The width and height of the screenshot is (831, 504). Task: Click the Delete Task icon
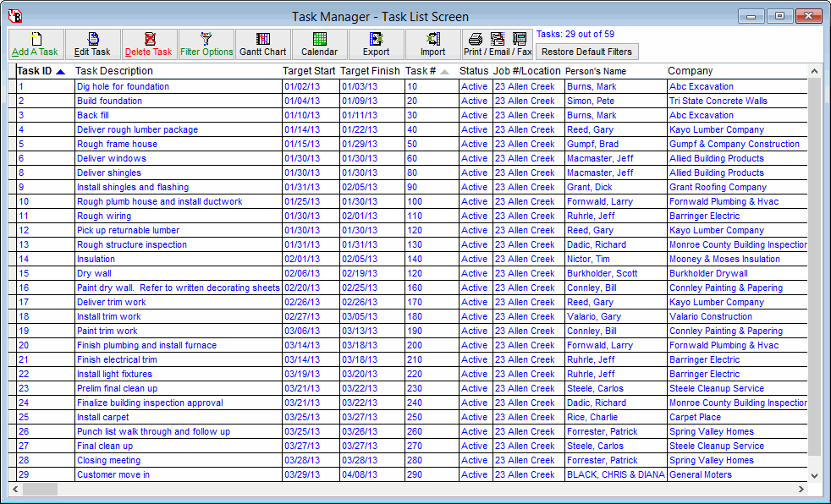(x=148, y=44)
